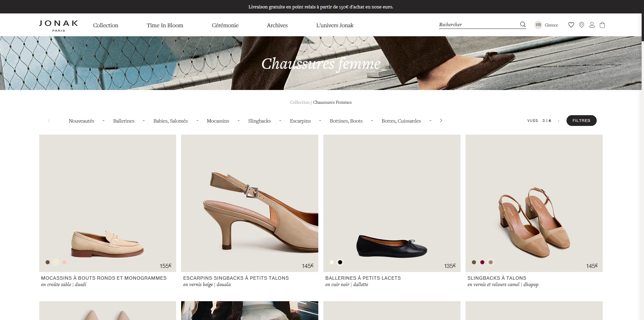Open the Cérémonie menu
This screenshot has width=644, height=320.
point(225,25)
